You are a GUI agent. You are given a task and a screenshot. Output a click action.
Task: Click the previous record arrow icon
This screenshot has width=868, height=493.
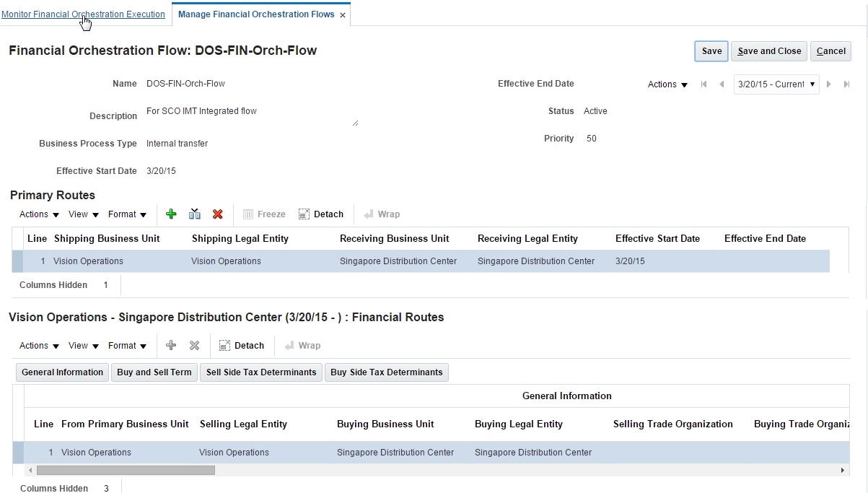click(x=722, y=84)
